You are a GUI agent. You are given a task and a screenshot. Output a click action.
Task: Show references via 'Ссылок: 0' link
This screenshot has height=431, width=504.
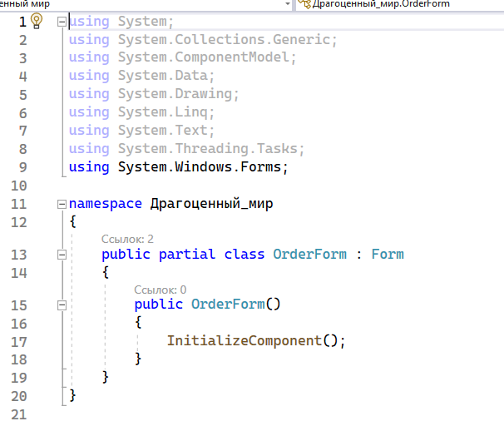[160, 290]
